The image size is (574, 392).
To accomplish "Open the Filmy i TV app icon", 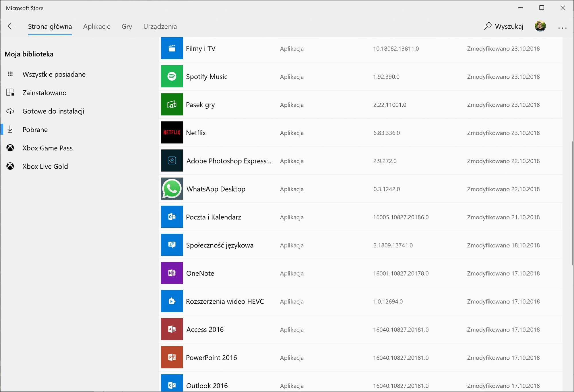I will (x=172, y=48).
